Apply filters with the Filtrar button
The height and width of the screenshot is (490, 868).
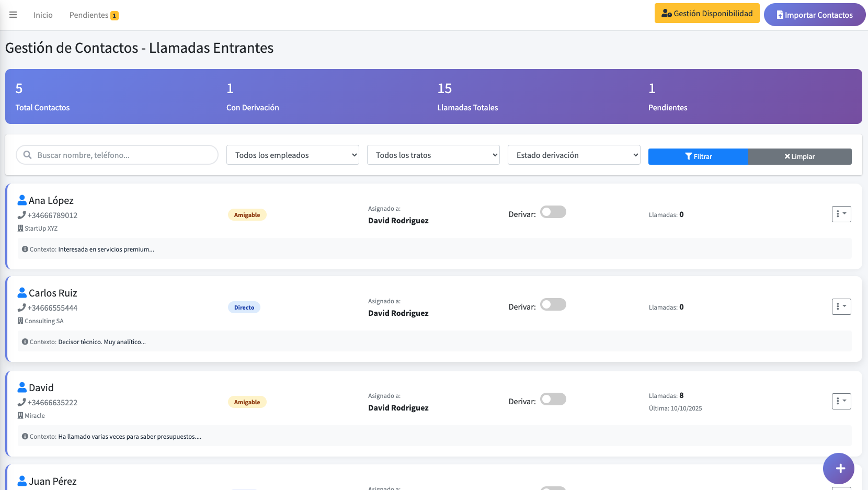pos(698,156)
